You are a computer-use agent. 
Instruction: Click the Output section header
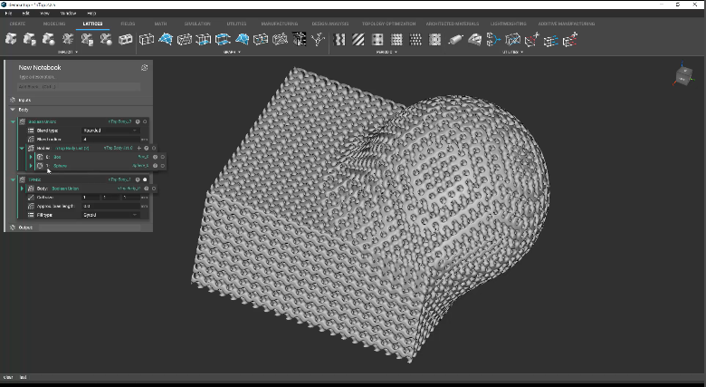[25, 228]
